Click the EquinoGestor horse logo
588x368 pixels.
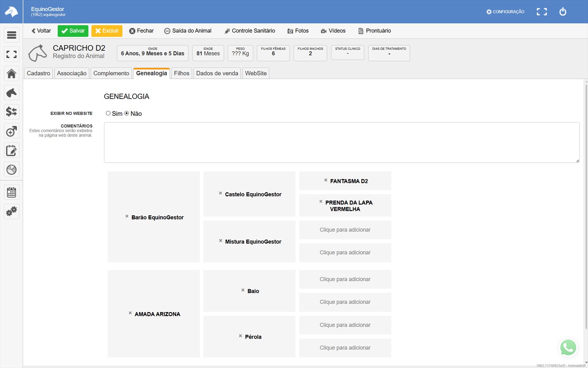click(11, 12)
